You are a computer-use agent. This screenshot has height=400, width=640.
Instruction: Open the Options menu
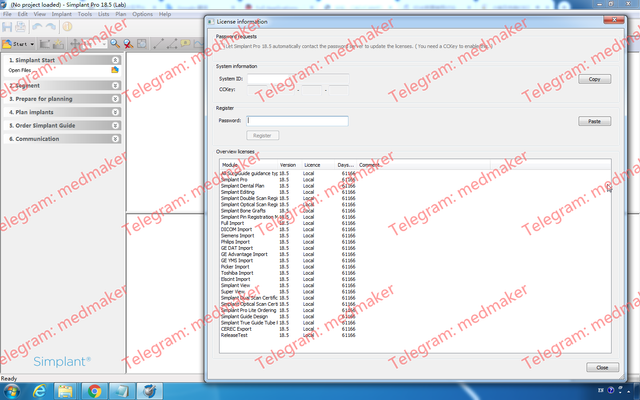(142, 14)
